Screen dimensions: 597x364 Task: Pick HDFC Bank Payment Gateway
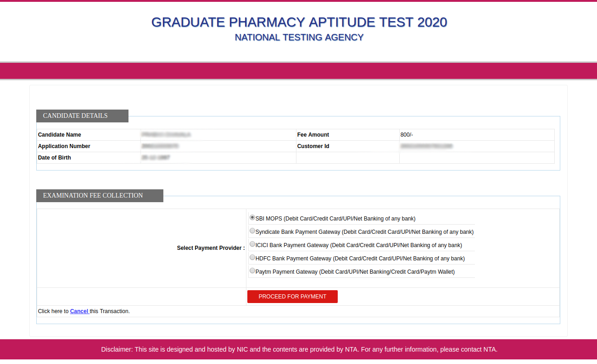(x=252, y=257)
